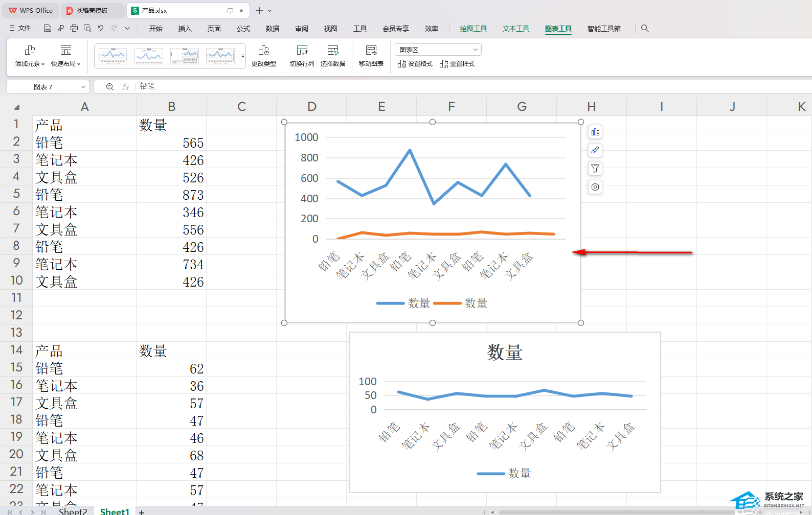This screenshot has width=812, height=515.
Task: Select column B header
Action: [171, 107]
